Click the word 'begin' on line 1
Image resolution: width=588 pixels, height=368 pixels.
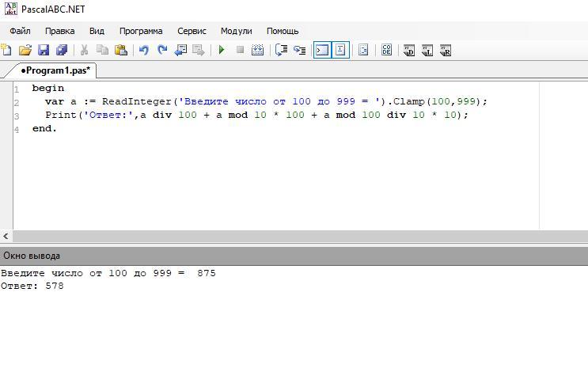pos(48,88)
